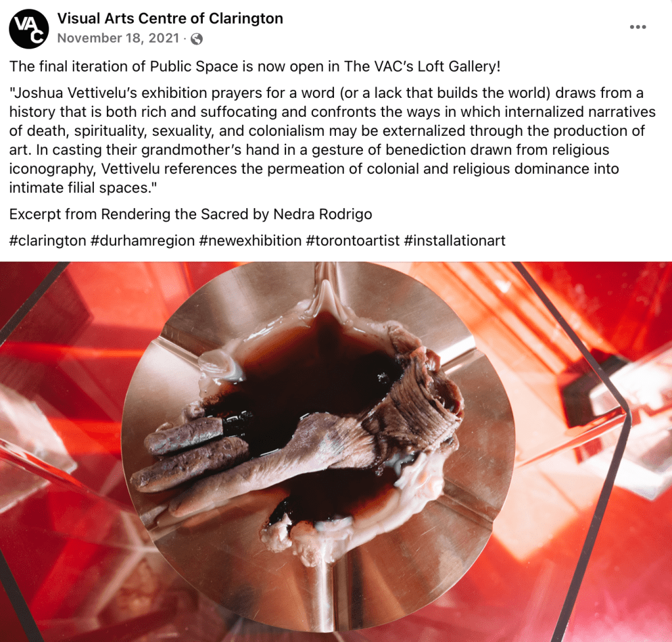Viewport: 672px width, 642px height.
Task: Click the globe public audience icon
Action: pyautogui.click(x=197, y=39)
